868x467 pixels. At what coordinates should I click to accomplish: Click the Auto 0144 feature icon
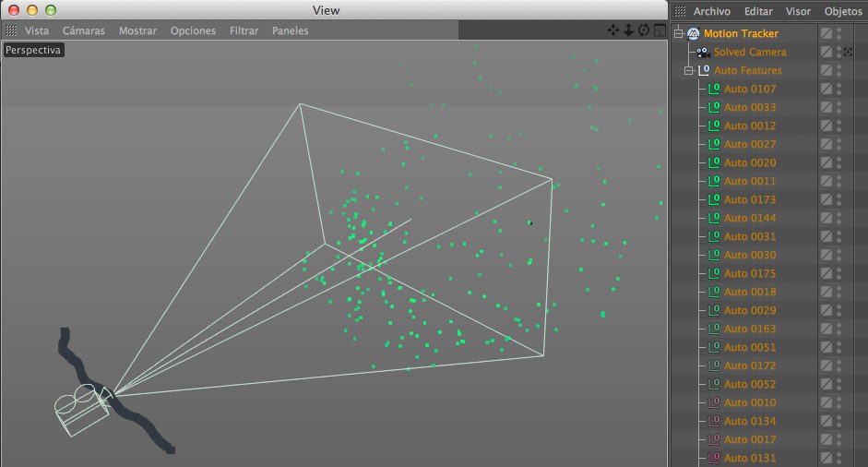click(714, 218)
